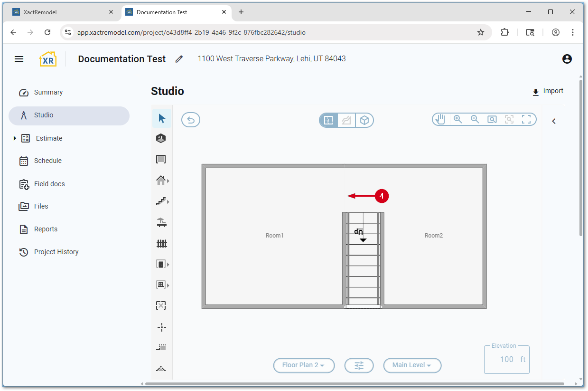Choose the door tool icon
Image resolution: width=588 pixels, height=391 pixels.
click(x=161, y=264)
